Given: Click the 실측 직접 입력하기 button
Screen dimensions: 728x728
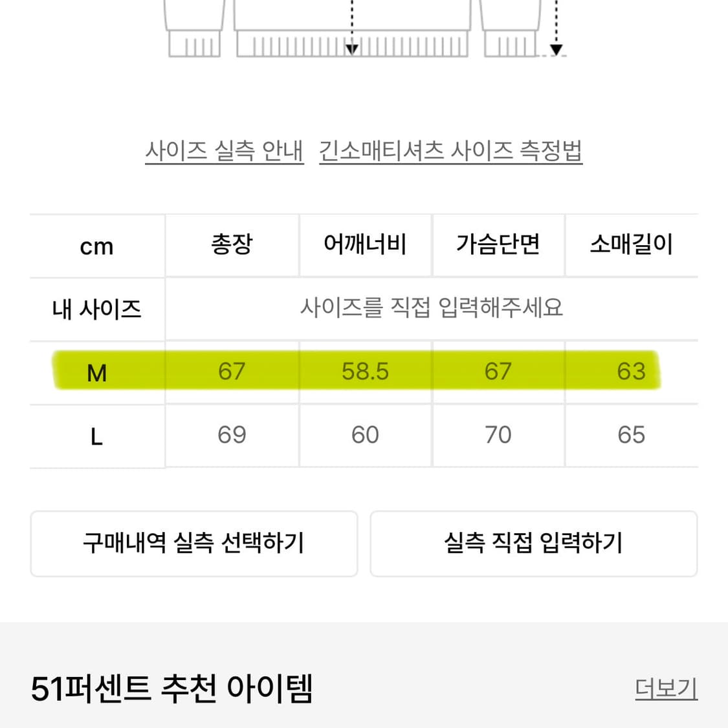Looking at the screenshot, I should point(534,544).
